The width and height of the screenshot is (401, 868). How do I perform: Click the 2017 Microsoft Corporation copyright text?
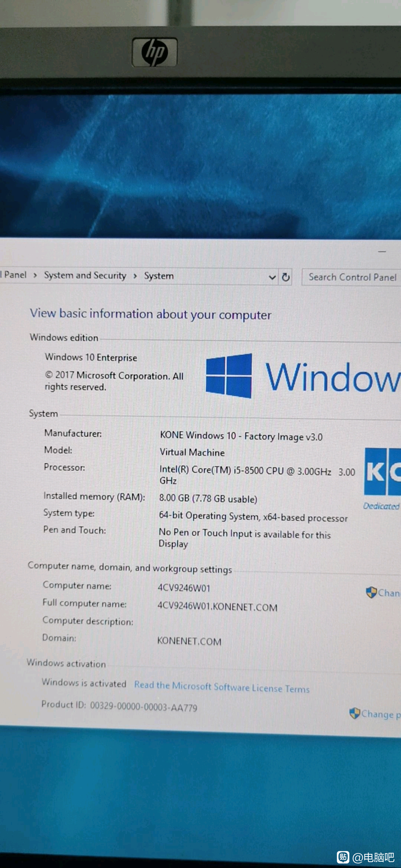(114, 381)
